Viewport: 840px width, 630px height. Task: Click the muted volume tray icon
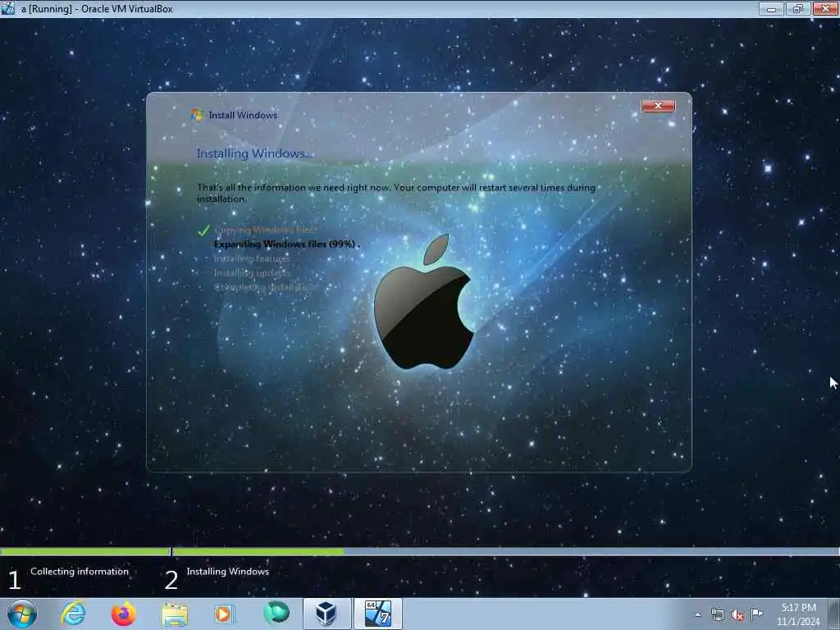(737, 615)
